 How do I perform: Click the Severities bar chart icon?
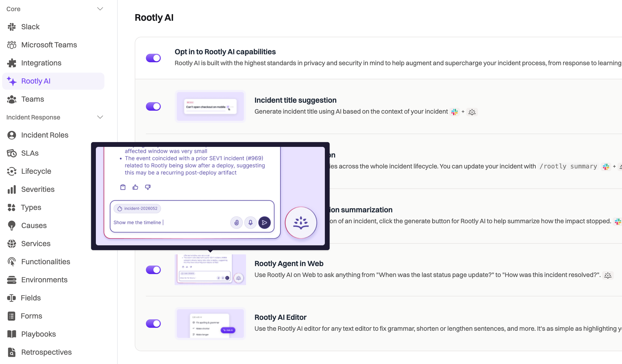point(12,189)
